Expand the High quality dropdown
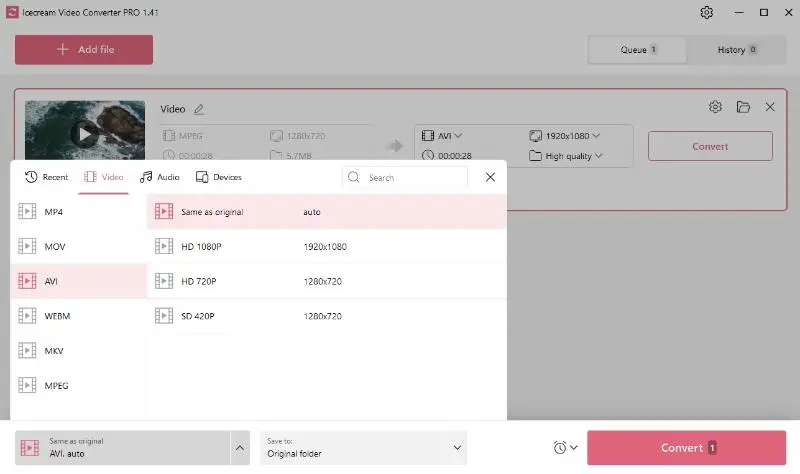The width and height of the screenshot is (800, 474). tap(565, 156)
